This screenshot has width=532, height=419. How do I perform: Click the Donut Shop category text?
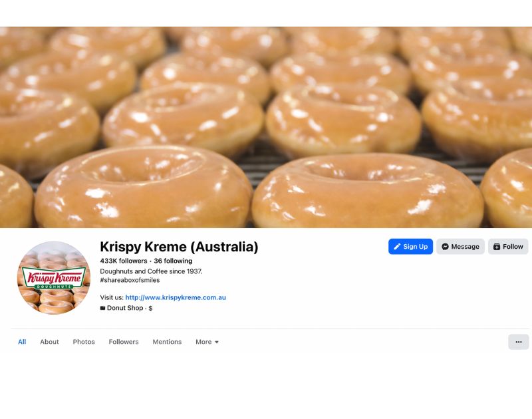(x=125, y=309)
